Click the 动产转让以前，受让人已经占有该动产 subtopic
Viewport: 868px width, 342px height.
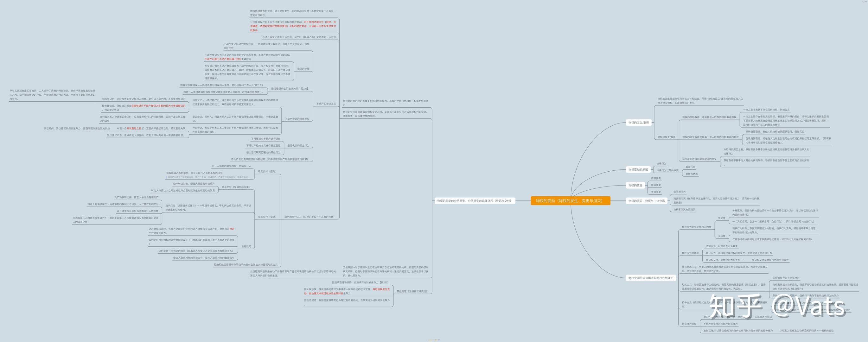coord(194,184)
